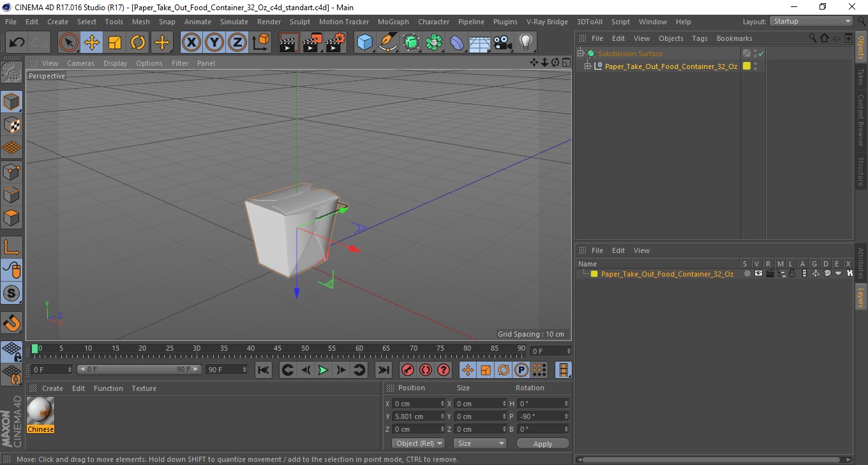Switch to Takes side tab
This screenshot has width=868, height=465.
tap(861, 77)
